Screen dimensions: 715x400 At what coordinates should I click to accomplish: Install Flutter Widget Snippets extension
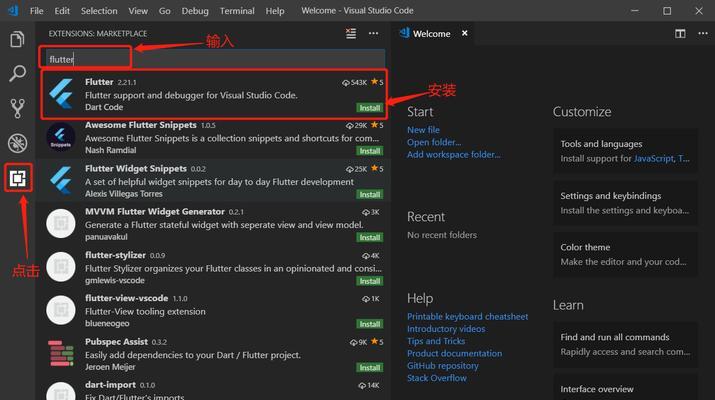pyautogui.click(x=369, y=195)
